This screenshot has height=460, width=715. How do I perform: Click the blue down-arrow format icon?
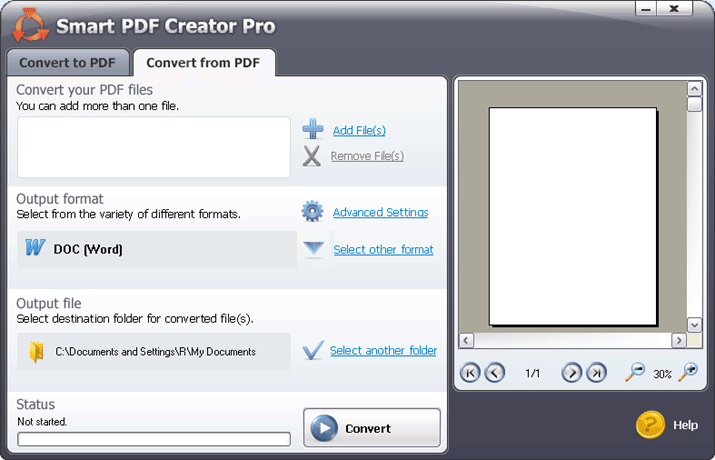[x=314, y=249]
